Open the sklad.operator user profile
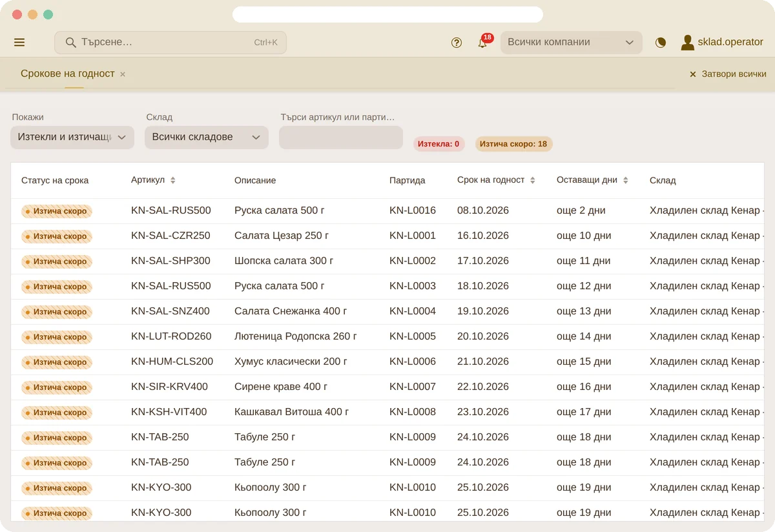This screenshot has height=532, width=775. click(722, 43)
